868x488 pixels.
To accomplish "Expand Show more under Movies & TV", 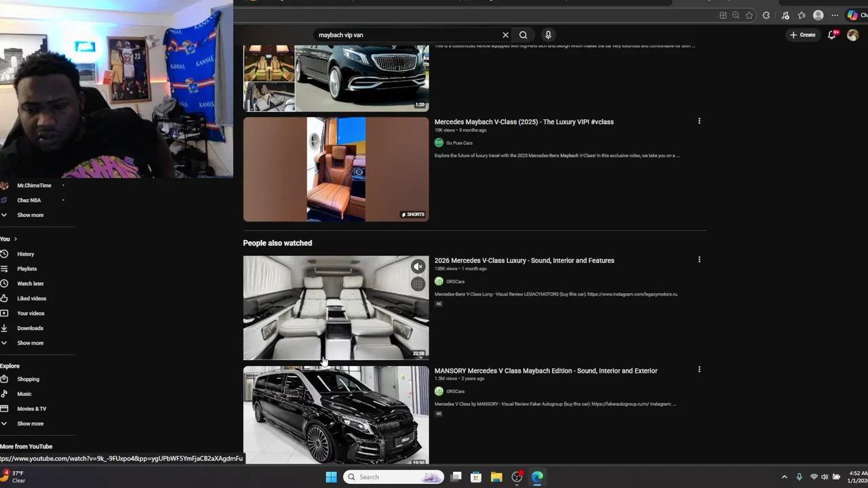I will pyautogui.click(x=30, y=424).
